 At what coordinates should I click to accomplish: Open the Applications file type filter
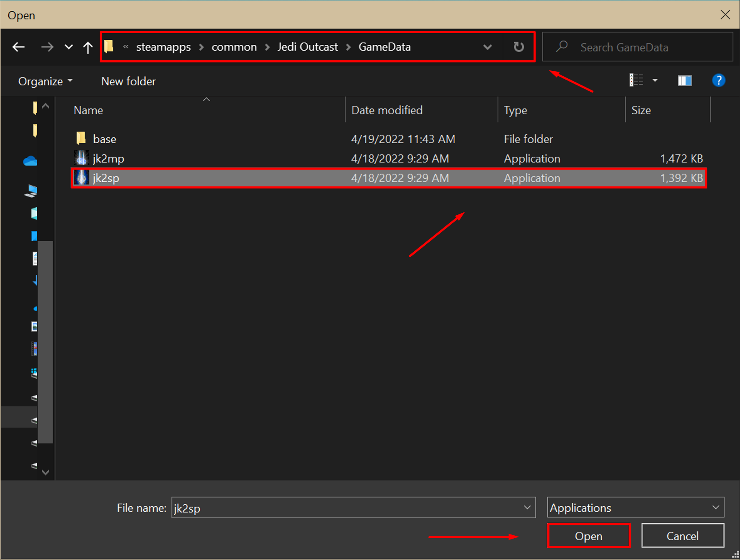coord(636,508)
